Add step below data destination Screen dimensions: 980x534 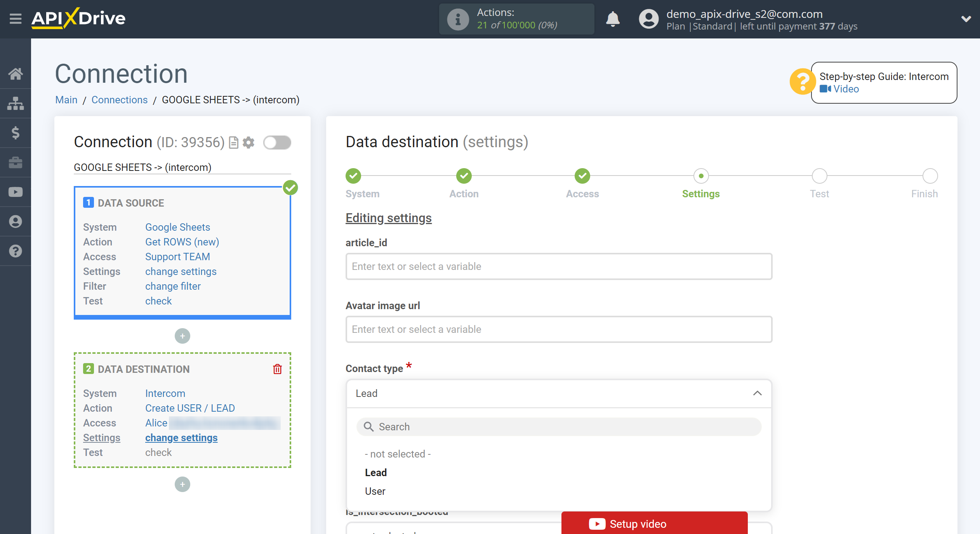(182, 484)
